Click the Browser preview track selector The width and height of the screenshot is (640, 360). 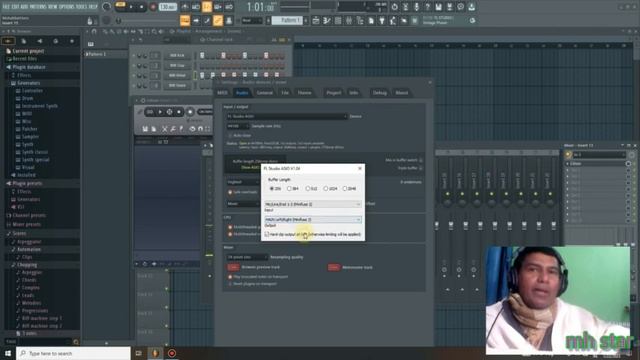233,267
